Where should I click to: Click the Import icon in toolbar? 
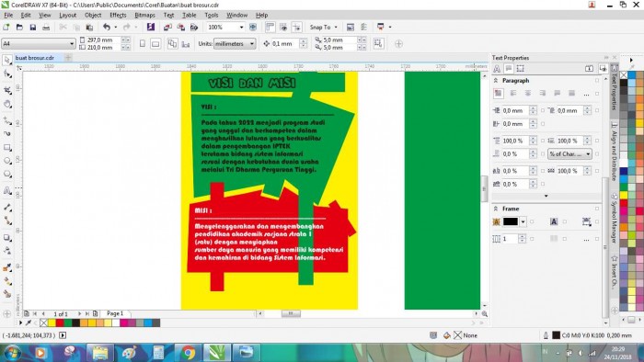(x=167, y=27)
